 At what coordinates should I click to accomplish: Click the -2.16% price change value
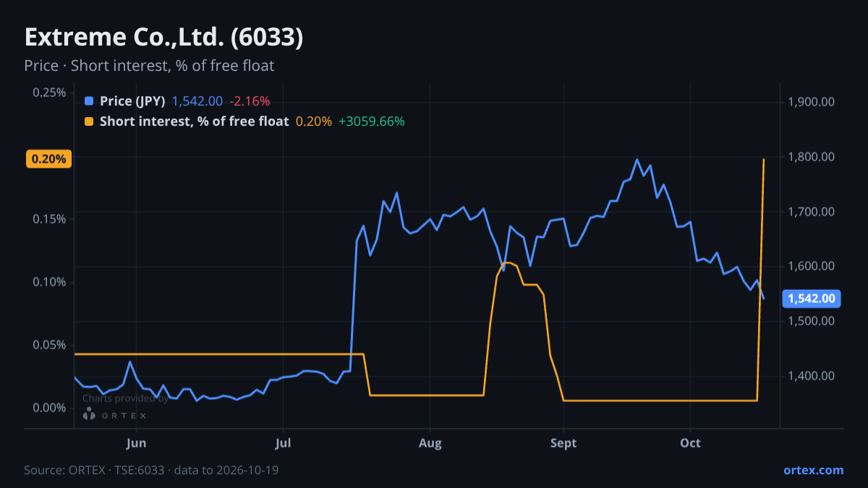249,101
